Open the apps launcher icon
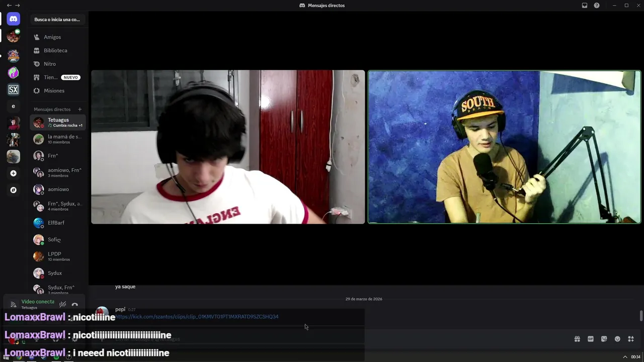The width and height of the screenshot is (644, 362). [x=631, y=339]
